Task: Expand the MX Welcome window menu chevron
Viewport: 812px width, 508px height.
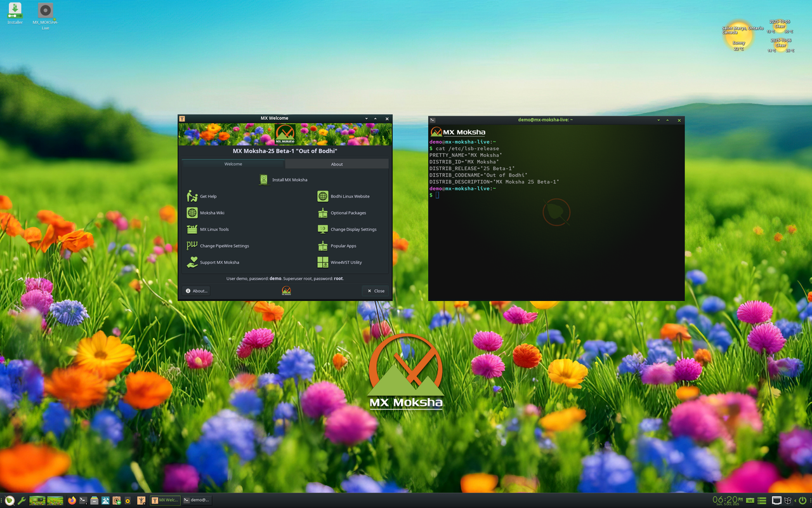Action: click(x=366, y=118)
